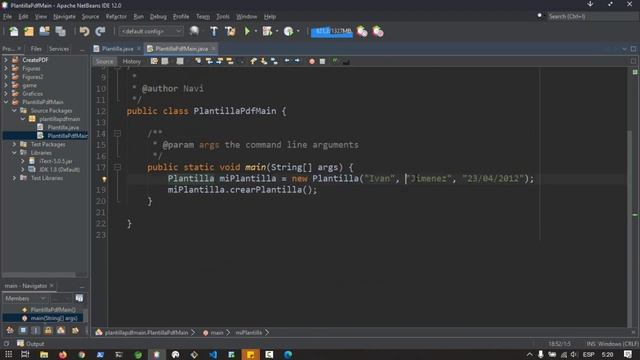Open the Output window button
640x360 pixels.
31,344
